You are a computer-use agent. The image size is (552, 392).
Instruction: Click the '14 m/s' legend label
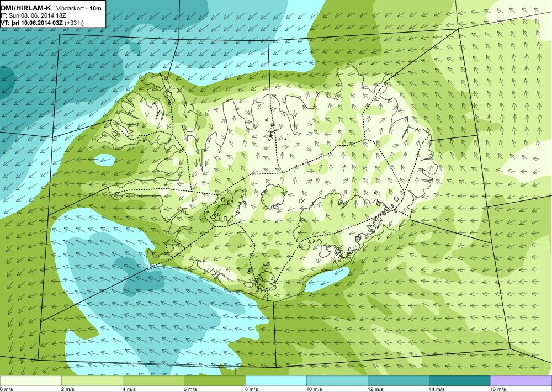(x=437, y=389)
